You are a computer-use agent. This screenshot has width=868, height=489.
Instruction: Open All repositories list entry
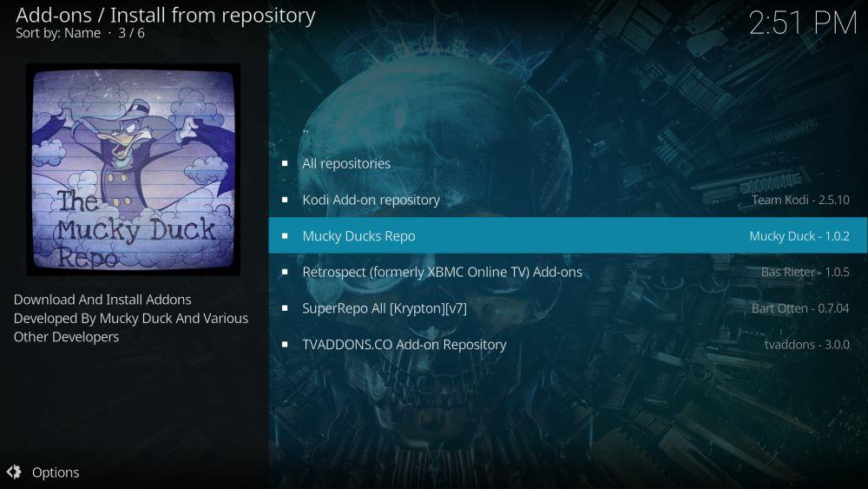(x=568, y=163)
